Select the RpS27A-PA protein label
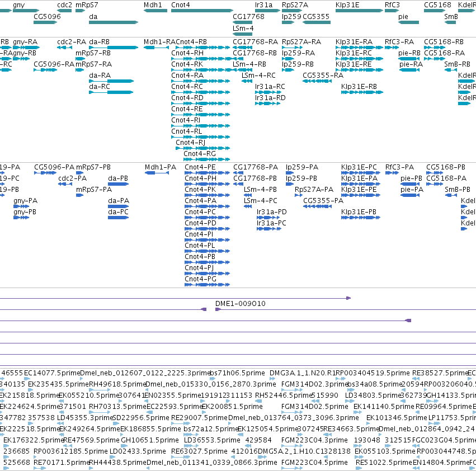Screen dimensions: 476x471 point(314,190)
